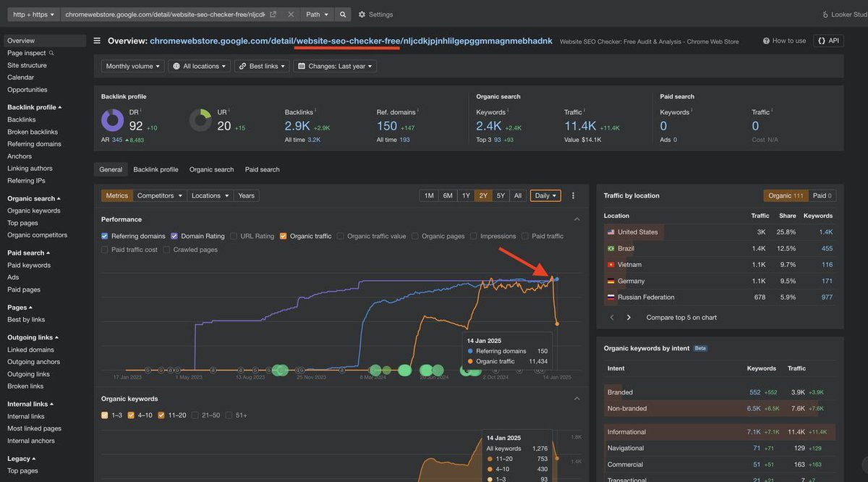Click the Looker Studio icon

826,14
